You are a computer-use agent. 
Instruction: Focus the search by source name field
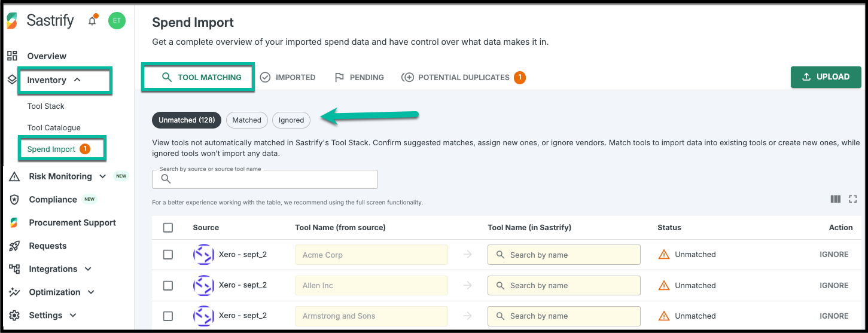click(265, 179)
